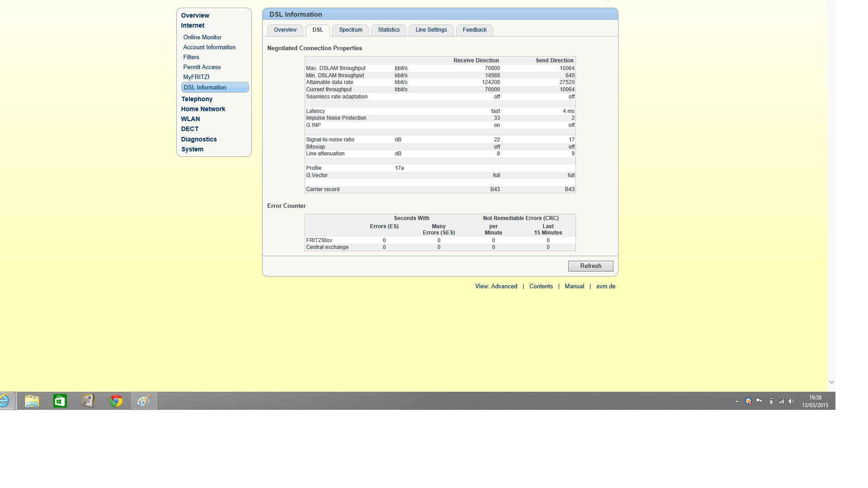
Task: Switch to the Paint taskbar icon
Action: click(x=144, y=401)
